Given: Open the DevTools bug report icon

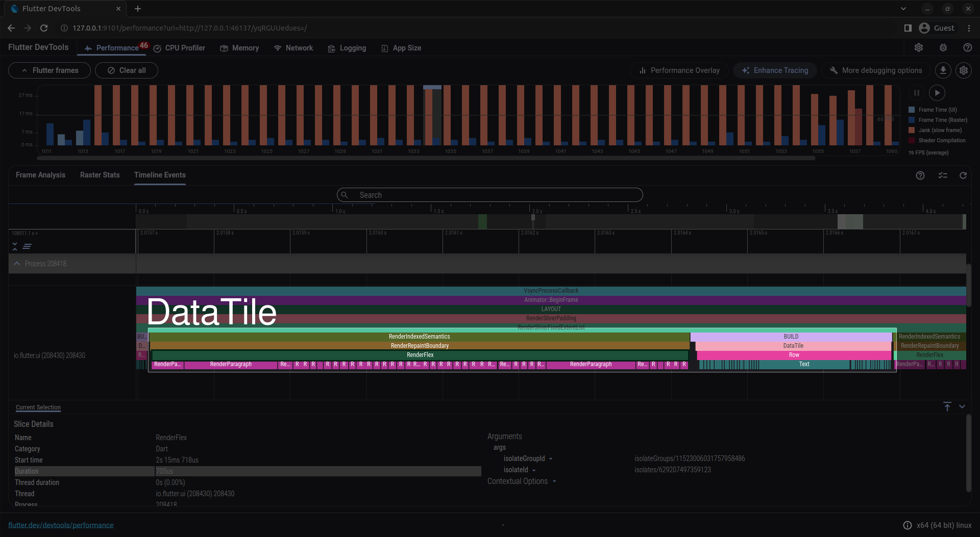Looking at the screenshot, I should pyautogui.click(x=943, y=47).
